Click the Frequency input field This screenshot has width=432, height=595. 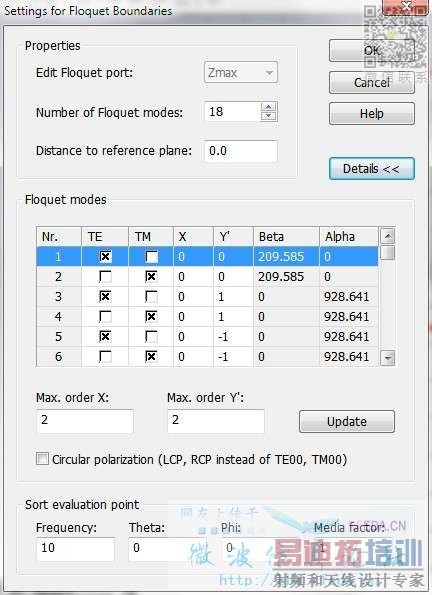76,548
